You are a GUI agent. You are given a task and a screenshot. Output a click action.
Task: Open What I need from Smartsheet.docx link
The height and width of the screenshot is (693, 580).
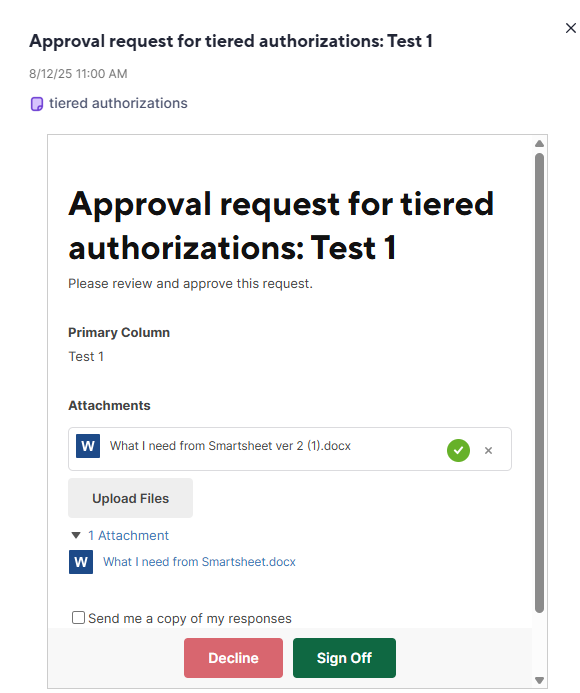(x=199, y=562)
